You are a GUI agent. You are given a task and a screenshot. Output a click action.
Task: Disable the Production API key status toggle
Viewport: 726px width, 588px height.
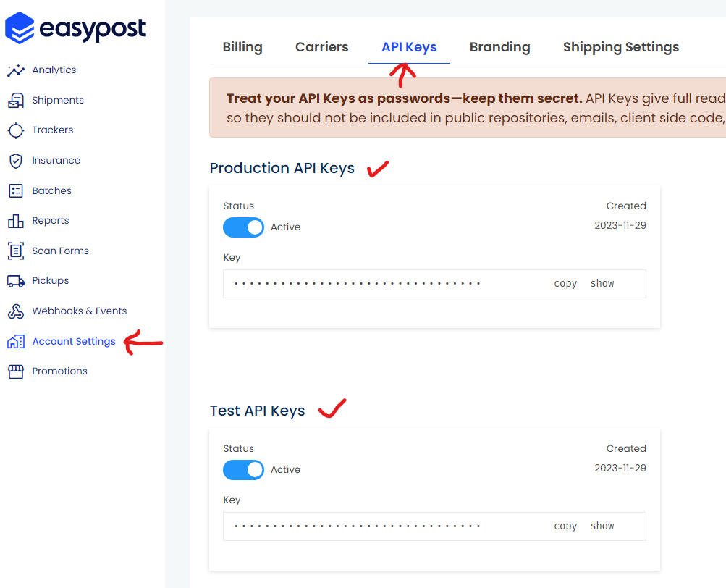coord(243,227)
